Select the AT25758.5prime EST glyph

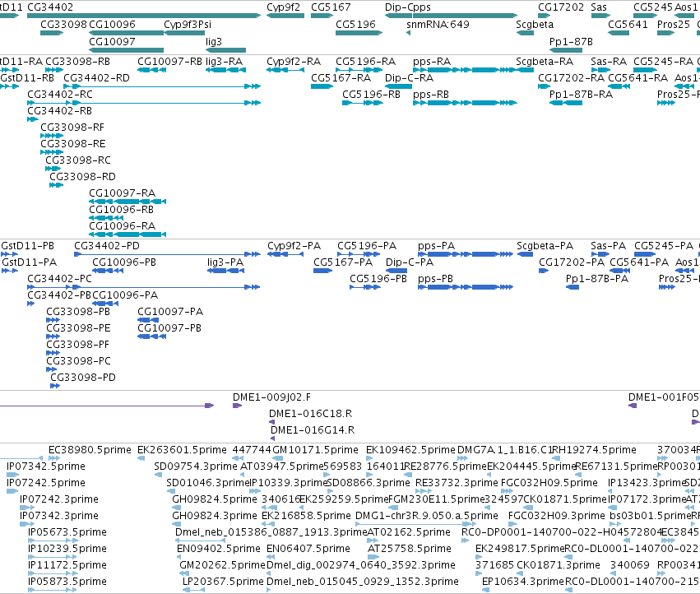point(373,557)
